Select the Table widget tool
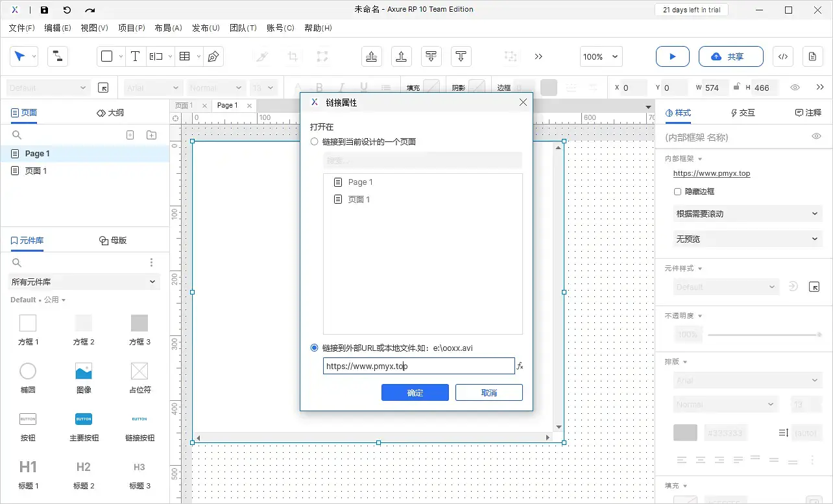The width and height of the screenshot is (833, 504). coord(184,56)
